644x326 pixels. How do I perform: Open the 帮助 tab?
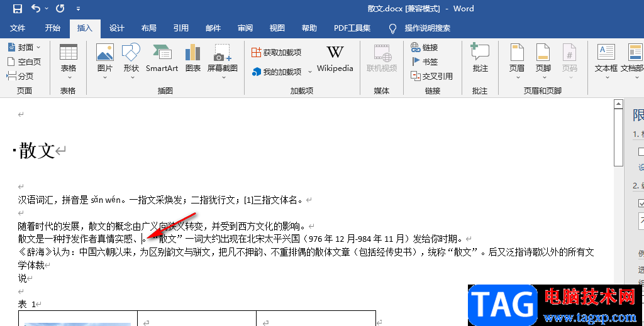point(309,28)
